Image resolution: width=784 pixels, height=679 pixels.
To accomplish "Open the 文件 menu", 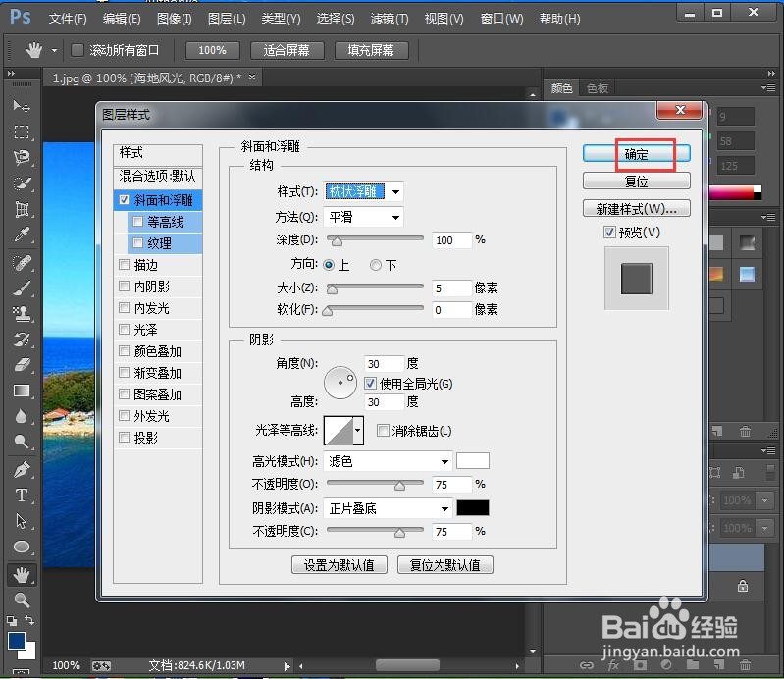I will tap(68, 19).
